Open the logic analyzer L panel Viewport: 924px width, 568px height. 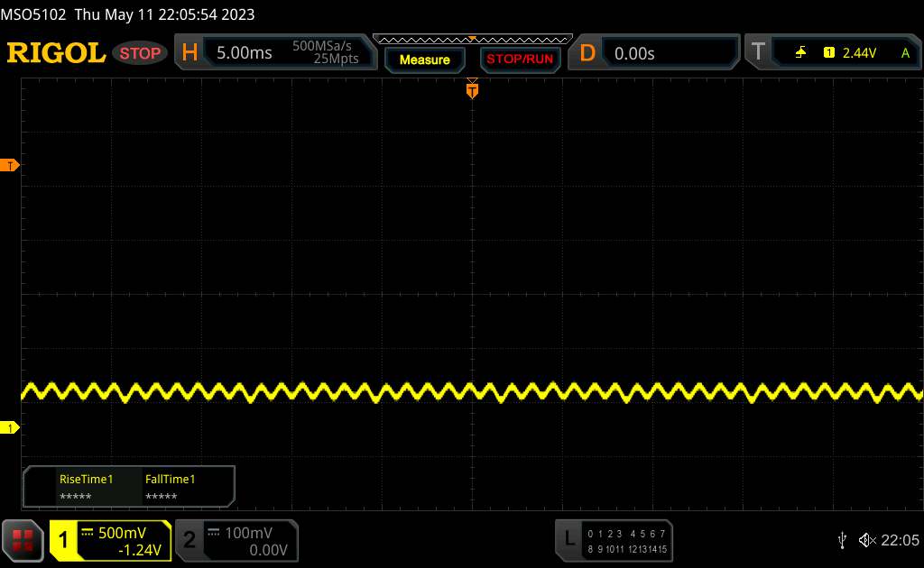pos(568,538)
